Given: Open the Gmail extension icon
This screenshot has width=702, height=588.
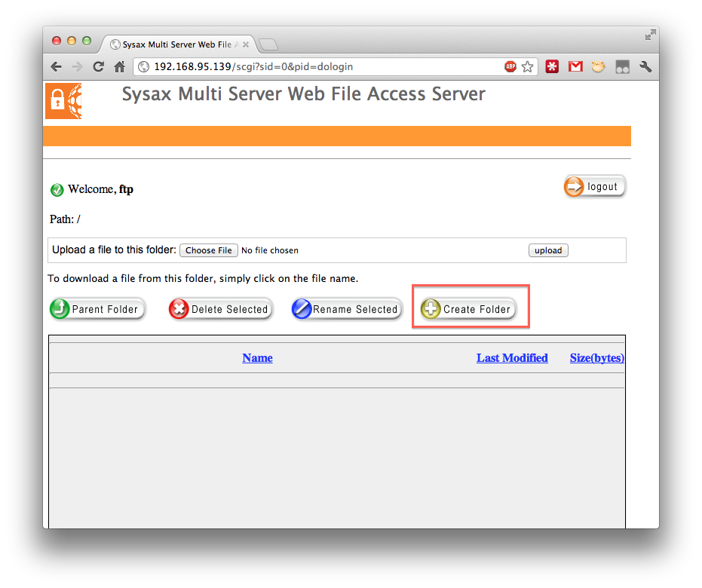Looking at the screenshot, I should [x=575, y=67].
